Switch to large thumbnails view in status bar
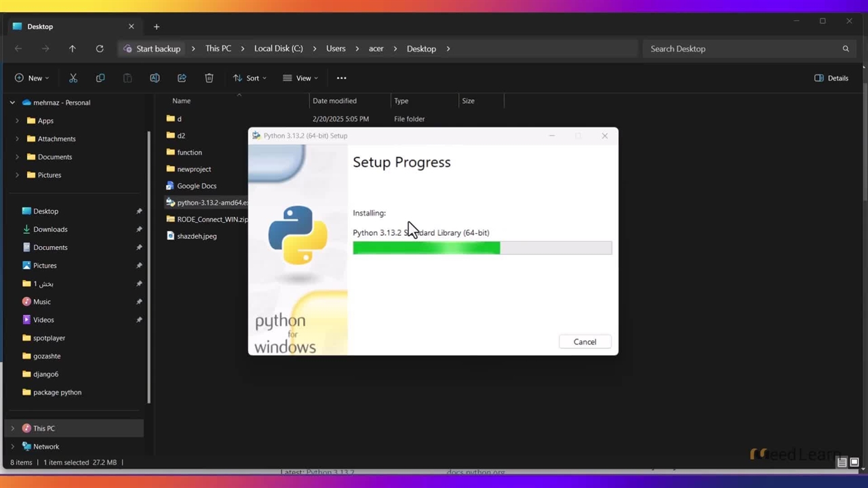 (854, 462)
